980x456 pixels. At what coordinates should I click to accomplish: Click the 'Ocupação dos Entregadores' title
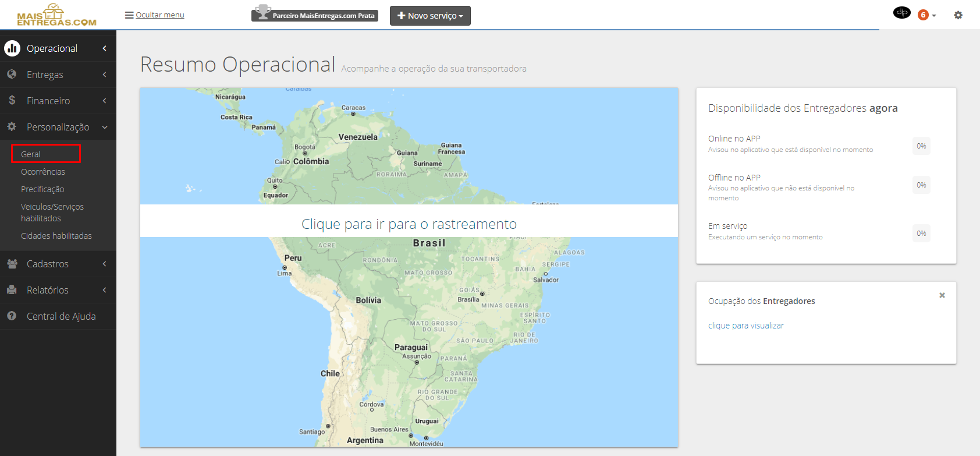(x=762, y=301)
